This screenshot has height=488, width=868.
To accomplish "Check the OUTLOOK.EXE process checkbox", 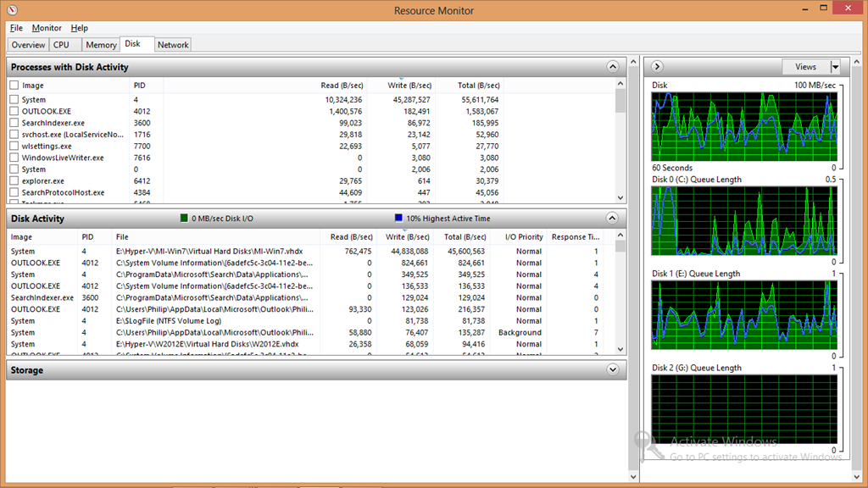I will [x=14, y=111].
